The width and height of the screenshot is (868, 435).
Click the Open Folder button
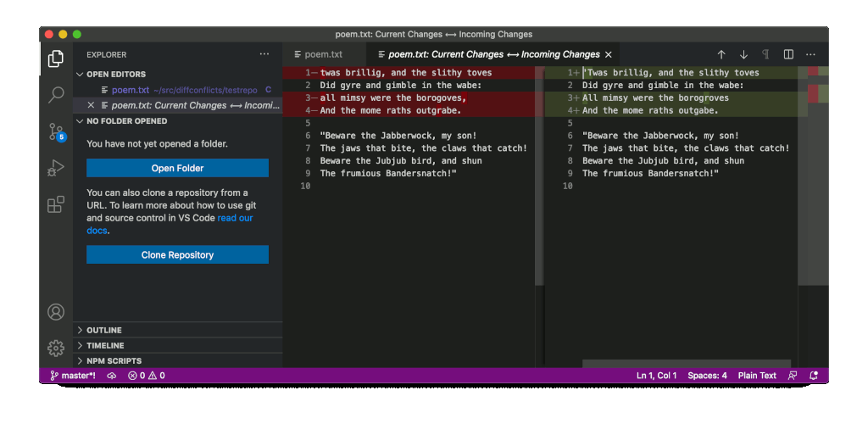coord(177,168)
